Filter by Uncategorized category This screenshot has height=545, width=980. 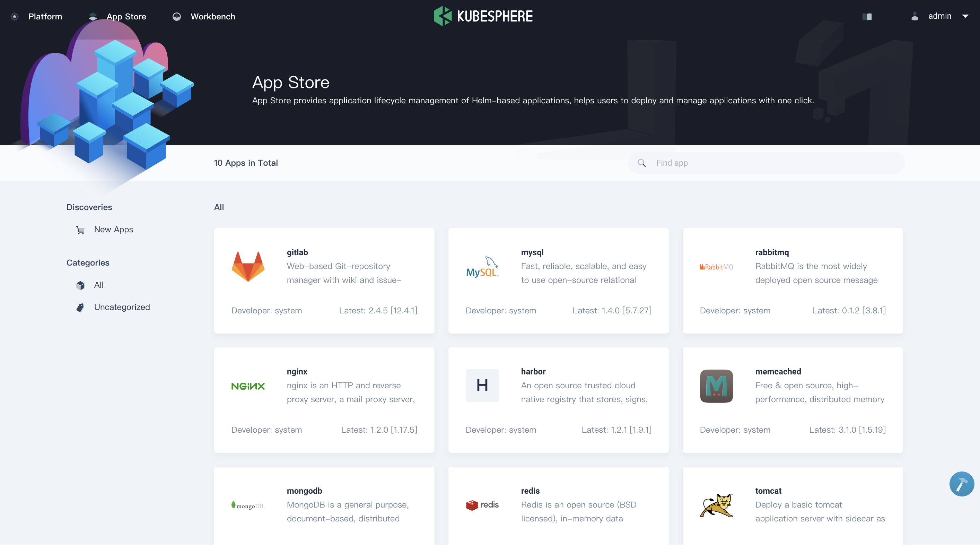pyautogui.click(x=122, y=307)
